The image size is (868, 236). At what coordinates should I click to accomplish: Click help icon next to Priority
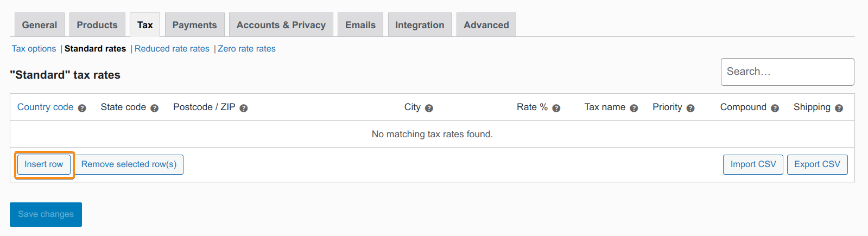tap(690, 108)
